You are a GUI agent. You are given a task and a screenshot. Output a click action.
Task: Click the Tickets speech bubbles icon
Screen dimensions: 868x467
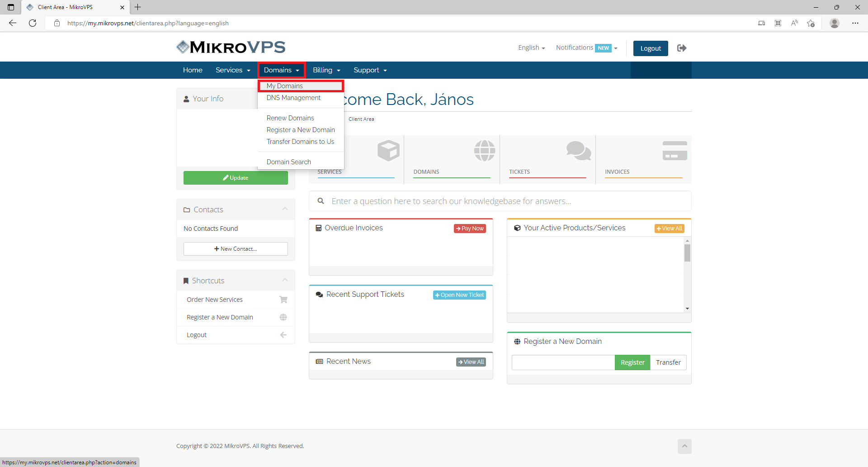(x=579, y=151)
